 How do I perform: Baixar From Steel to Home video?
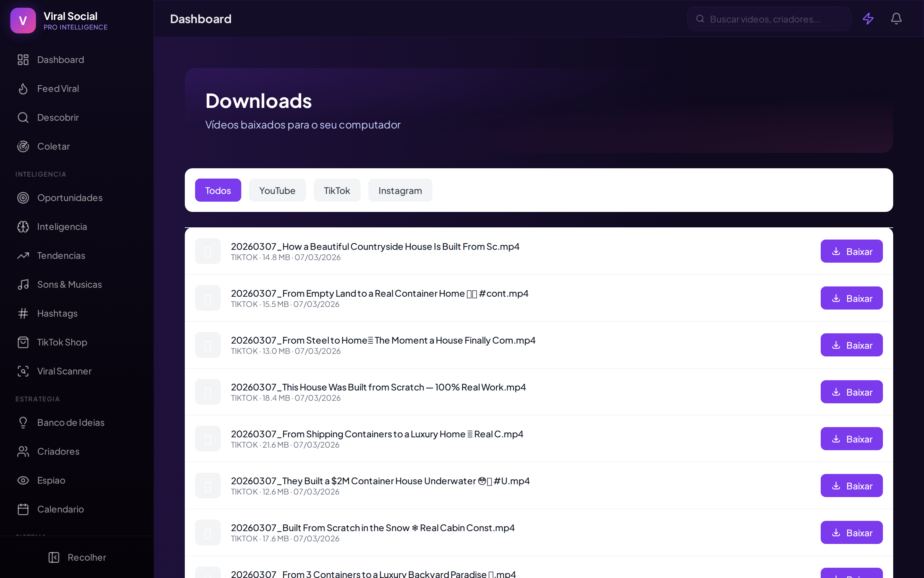point(851,345)
